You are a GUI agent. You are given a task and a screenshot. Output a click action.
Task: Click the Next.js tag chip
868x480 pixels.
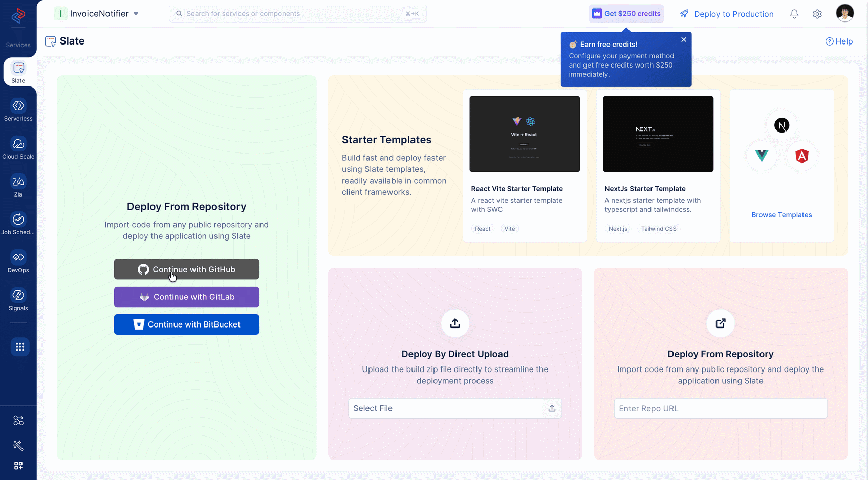click(618, 229)
